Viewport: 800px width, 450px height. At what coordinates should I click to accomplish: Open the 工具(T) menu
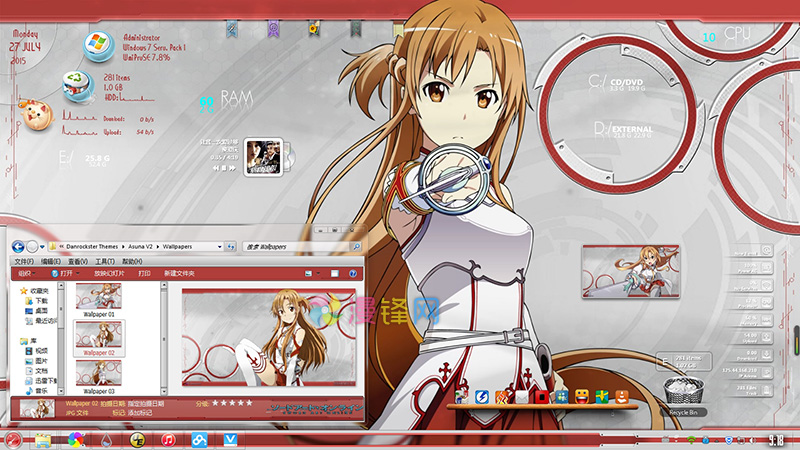[105, 260]
